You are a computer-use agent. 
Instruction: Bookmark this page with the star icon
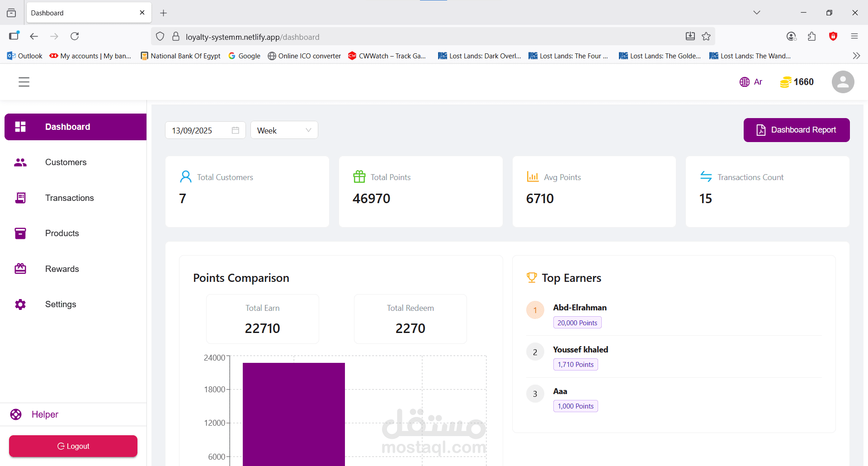coord(706,37)
